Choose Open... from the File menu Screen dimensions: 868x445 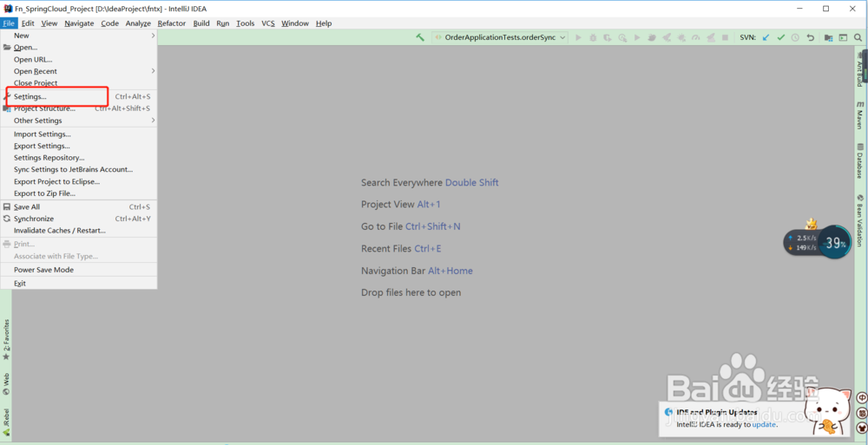[x=79, y=48]
